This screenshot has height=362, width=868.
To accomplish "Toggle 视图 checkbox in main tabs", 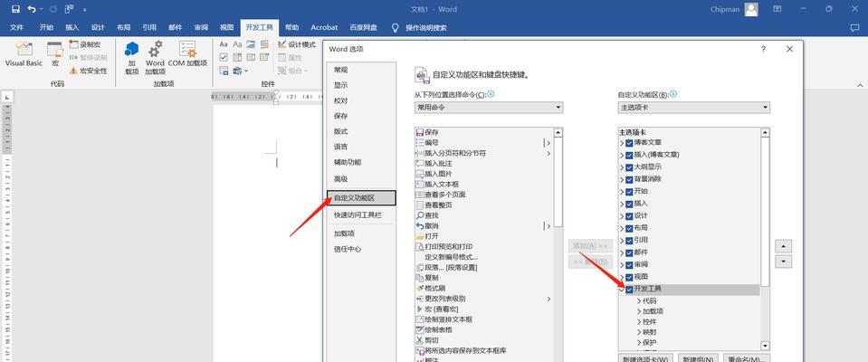I will point(629,277).
